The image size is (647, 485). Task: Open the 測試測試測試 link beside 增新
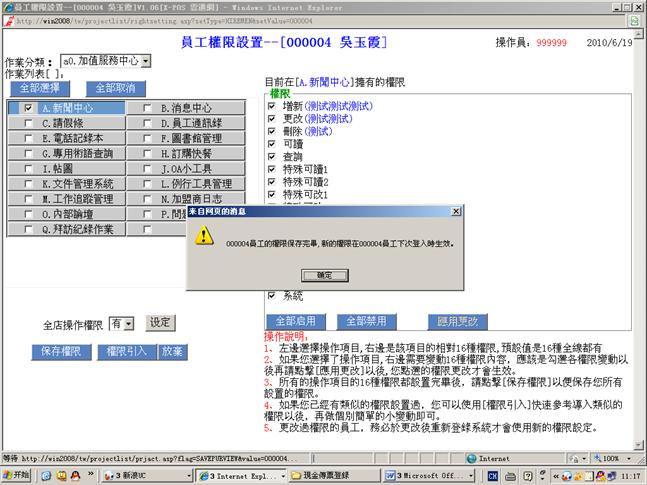coord(339,105)
